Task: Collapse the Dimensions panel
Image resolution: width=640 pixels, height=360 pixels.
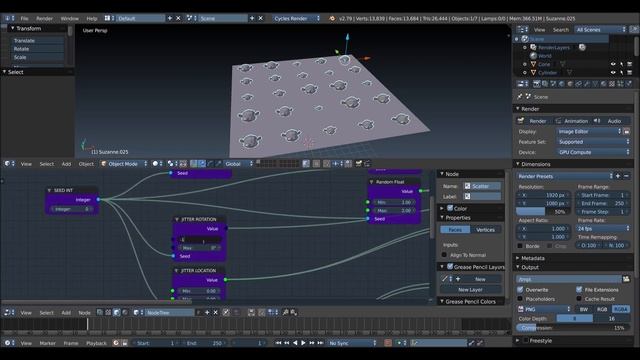Action: coord(518,164)
